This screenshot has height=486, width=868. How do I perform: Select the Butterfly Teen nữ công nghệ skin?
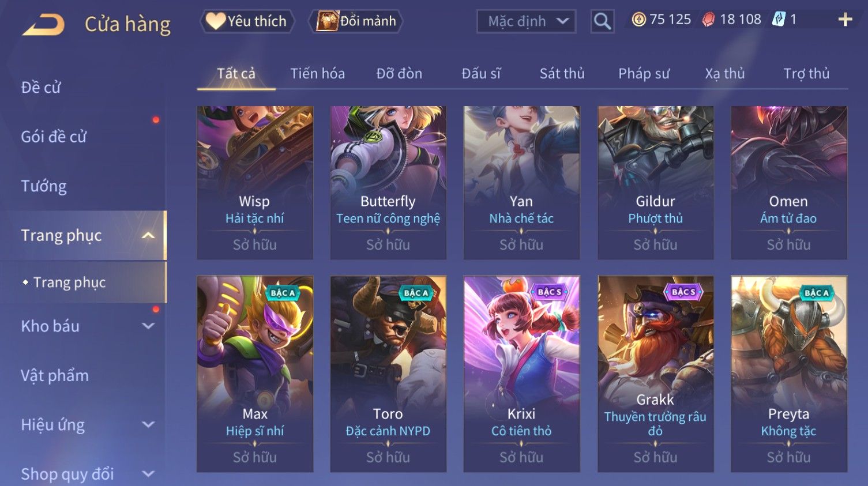[388, 183]
